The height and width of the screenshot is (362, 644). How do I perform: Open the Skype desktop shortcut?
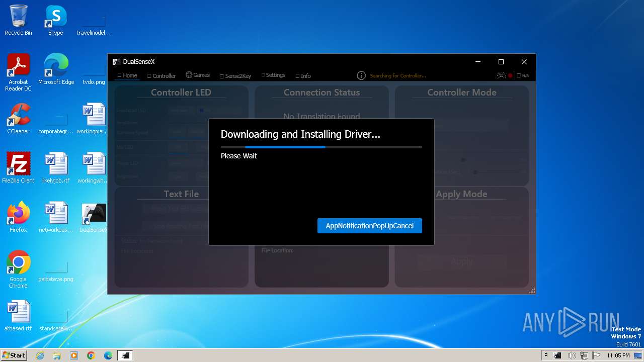point(55,21)
